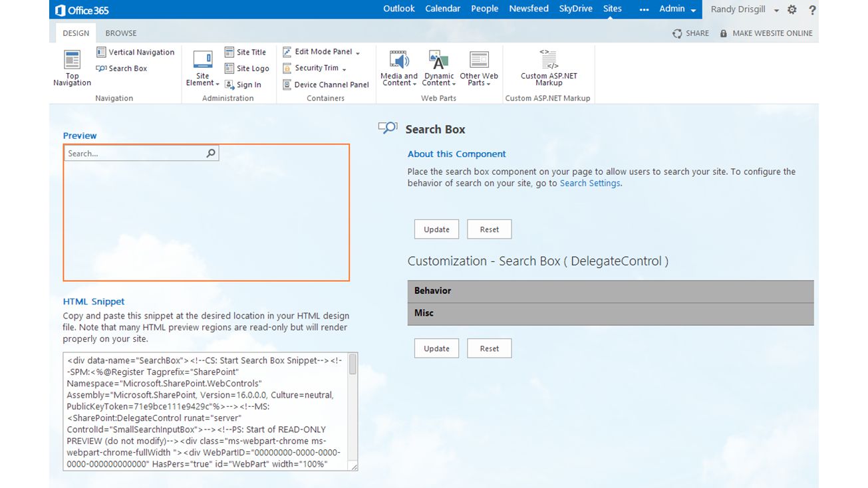Open Newsfeed from the top bar

click(x=529, y=9)
